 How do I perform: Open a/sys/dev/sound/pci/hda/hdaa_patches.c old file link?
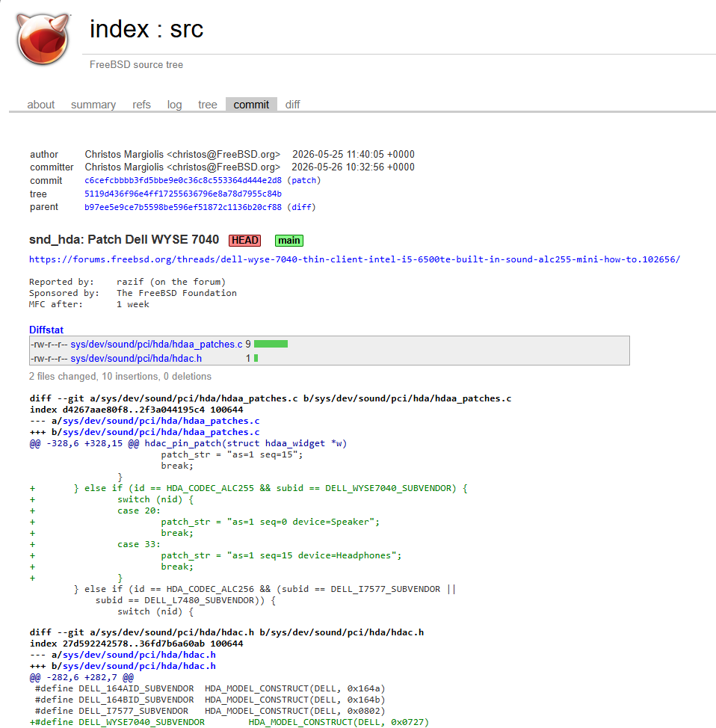tap(161, 421)
